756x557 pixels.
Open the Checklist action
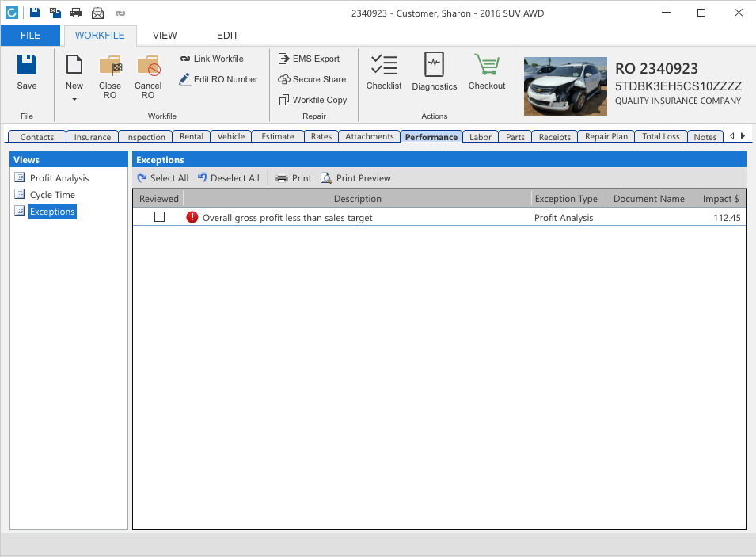tap(384, 71)
